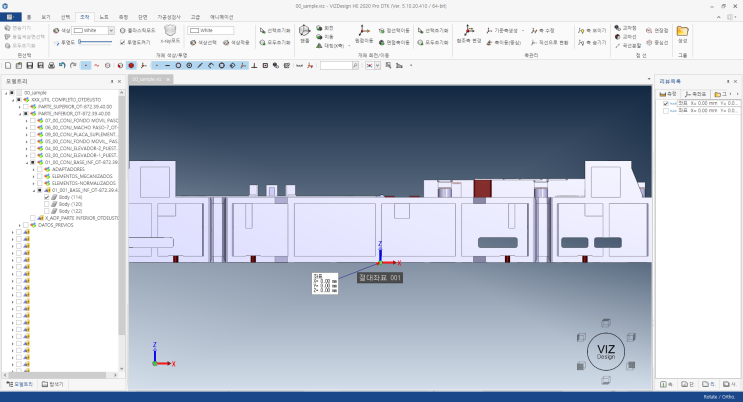Expand 07_00_CONJ_FONDO MOVIL tree node

point(27,121)
